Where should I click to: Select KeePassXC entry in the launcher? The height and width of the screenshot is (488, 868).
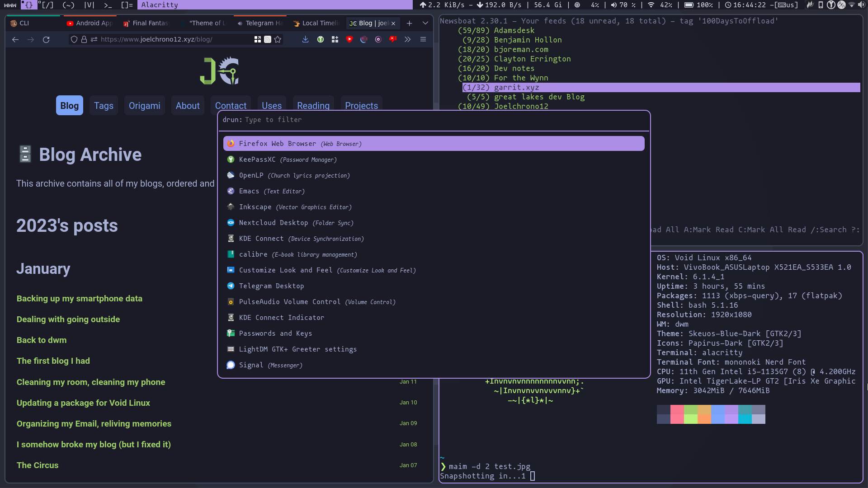click(434, 160)
